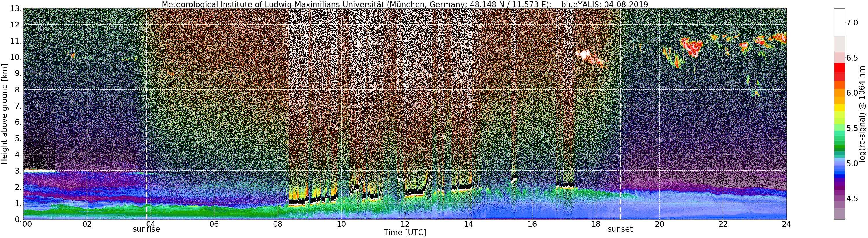868x238 pixels.
Task: Click the time axis tick label '06'
Action: click(214, 224)
